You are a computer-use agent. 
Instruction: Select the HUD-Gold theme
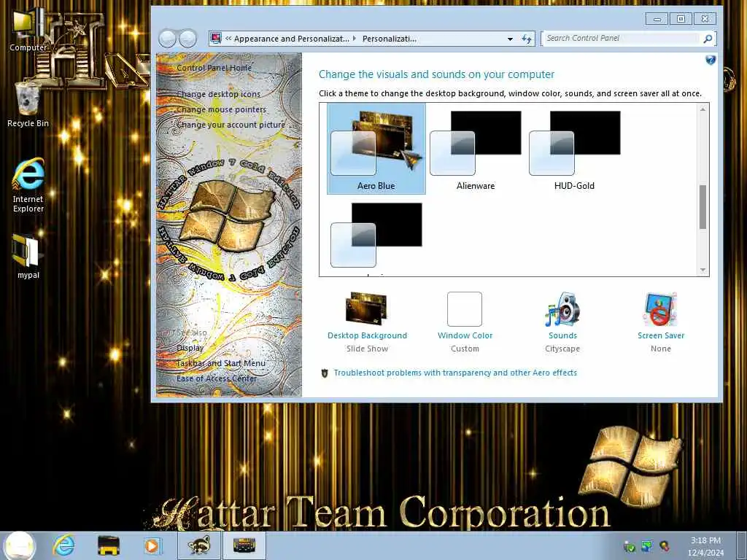(574, 149)
